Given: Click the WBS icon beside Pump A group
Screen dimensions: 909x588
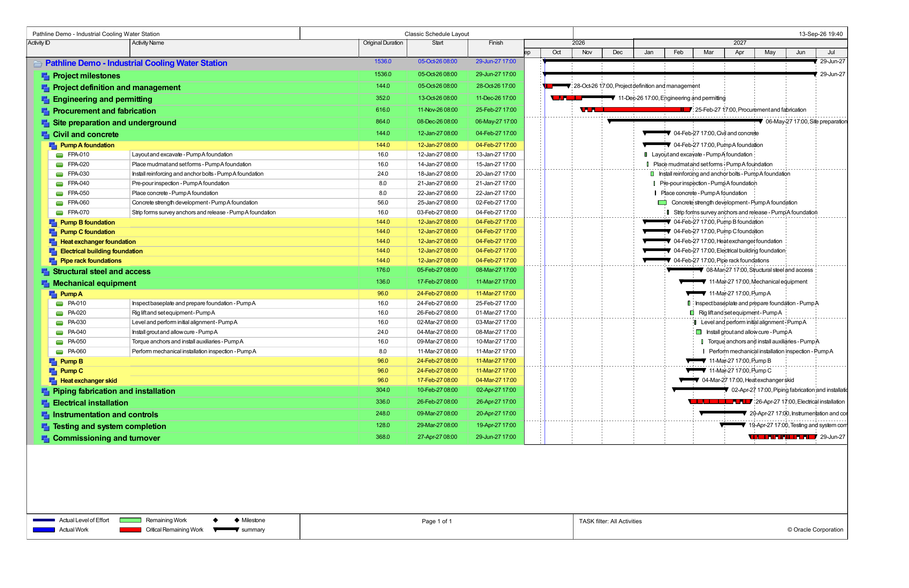Looking at the screenshot, I should point(53,295).
